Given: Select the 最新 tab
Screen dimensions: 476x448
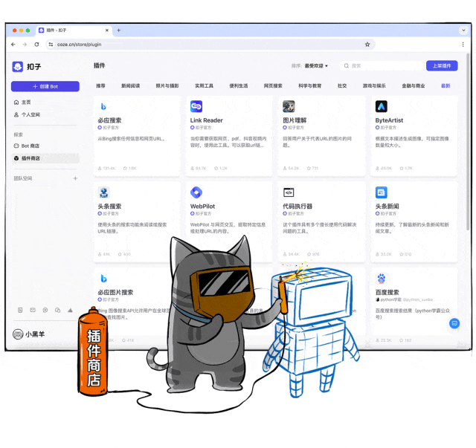Looking at the screenshot, I should coord(446,86).
